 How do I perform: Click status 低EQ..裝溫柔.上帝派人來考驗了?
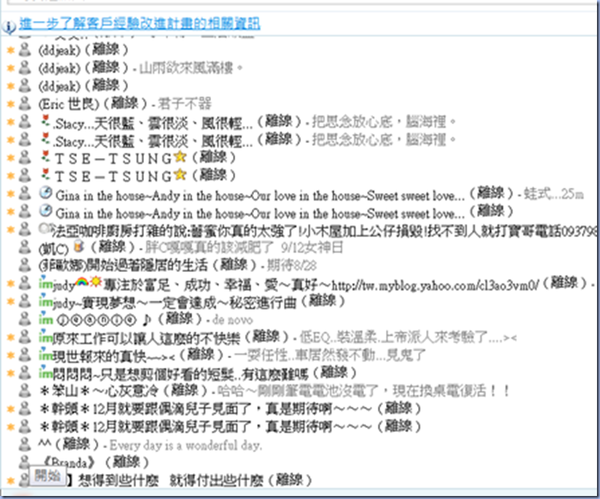pyautogui.click(x=408, y=338)
